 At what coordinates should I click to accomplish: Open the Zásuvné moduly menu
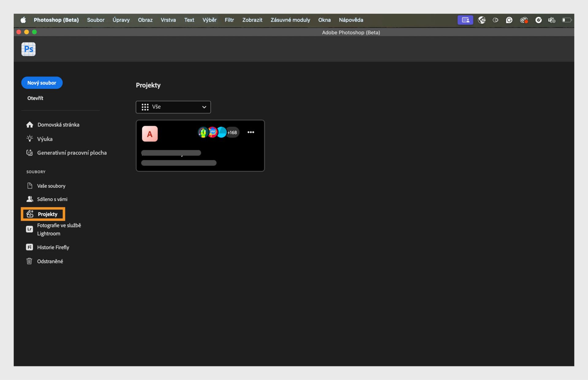pyautogui.click(x=290, y=20)
